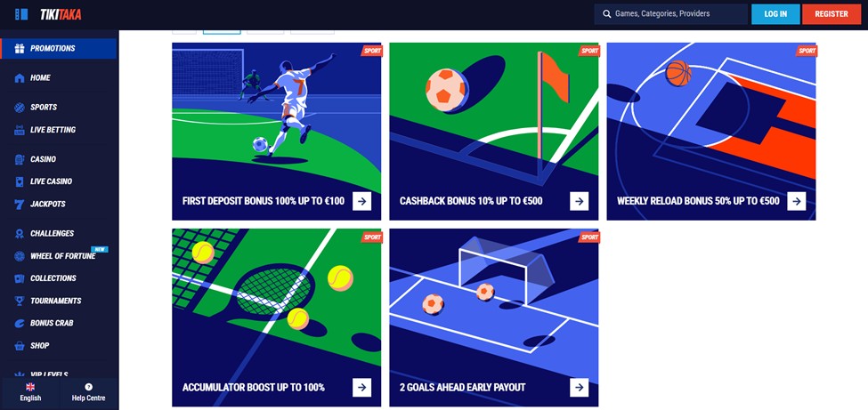The image size is (868, 410).
Task: Open the Promotions gift icon in sidebar
Action: pyautogui.click(x=20, y=49)
